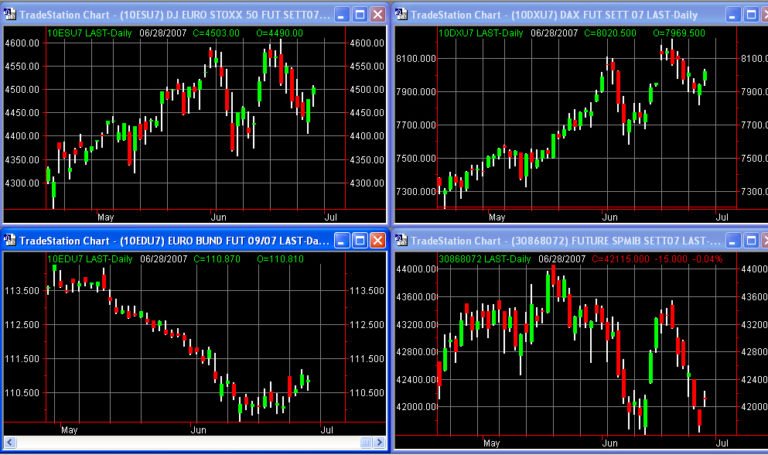The image size is (768, 455).
Task: Activate the DAX FUT chart title bar
Action: [560, 14]
